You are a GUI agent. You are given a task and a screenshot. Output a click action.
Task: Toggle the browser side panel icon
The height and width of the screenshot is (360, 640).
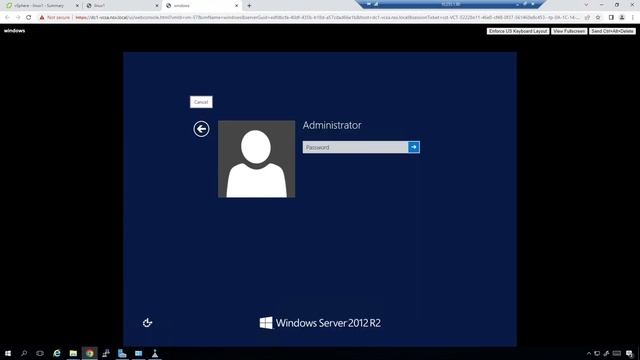[x=611, y=18]
